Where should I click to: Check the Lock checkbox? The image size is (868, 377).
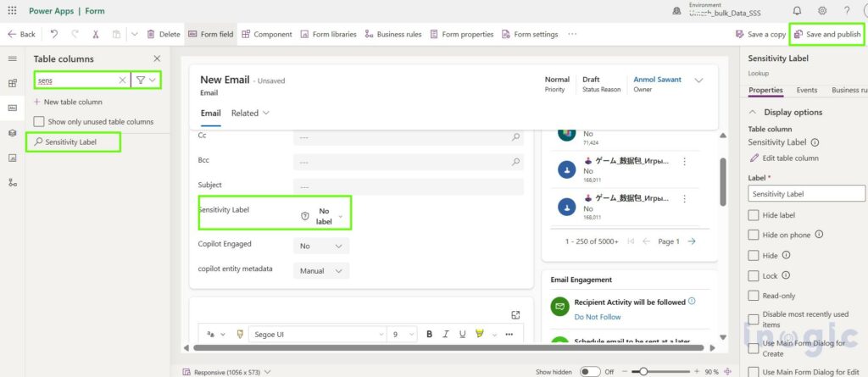pyautogui.click(x=754, y=275)
